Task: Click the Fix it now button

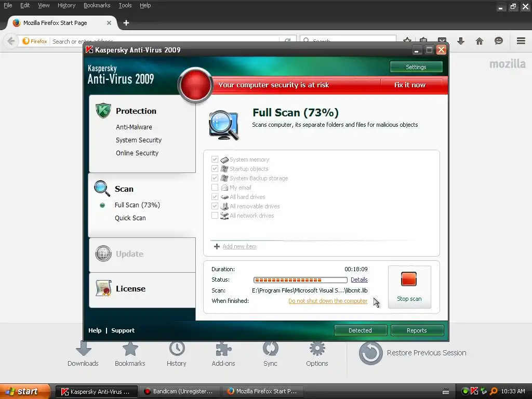Action: tap(410, 85)
